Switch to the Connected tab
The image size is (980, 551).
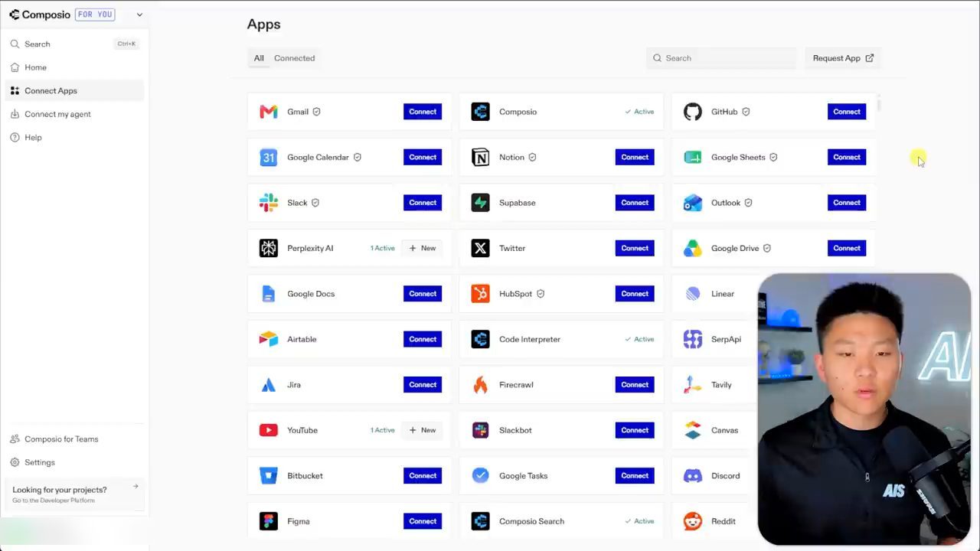pos(295,58)
